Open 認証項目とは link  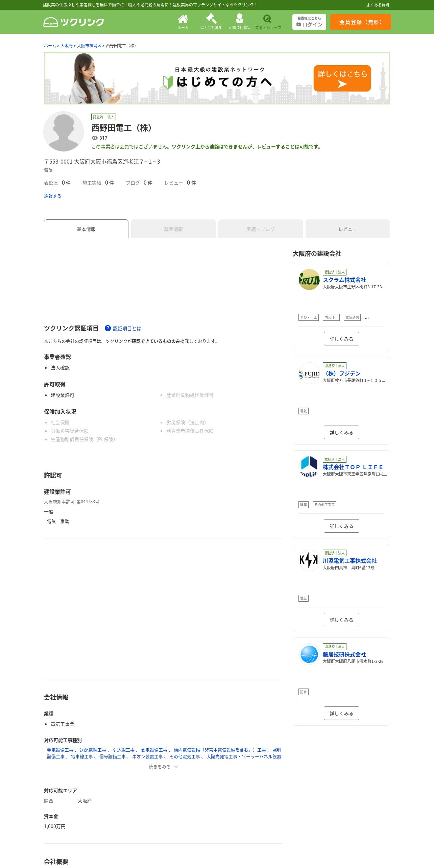[127, 329]
